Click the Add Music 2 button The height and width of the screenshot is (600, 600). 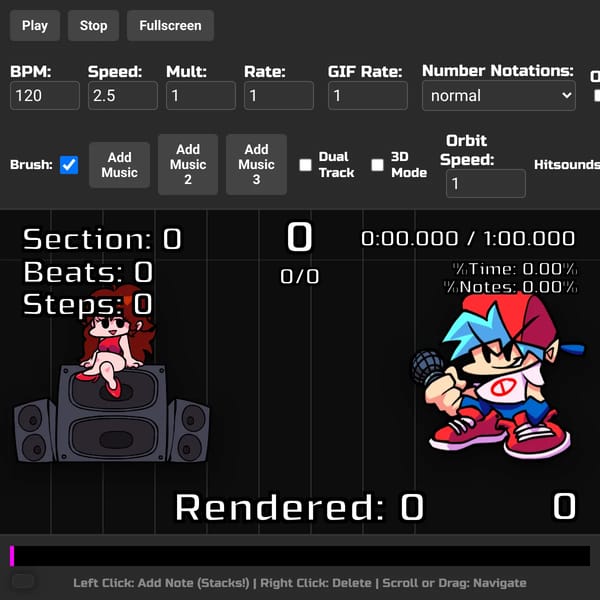click(x=188, y=165)
